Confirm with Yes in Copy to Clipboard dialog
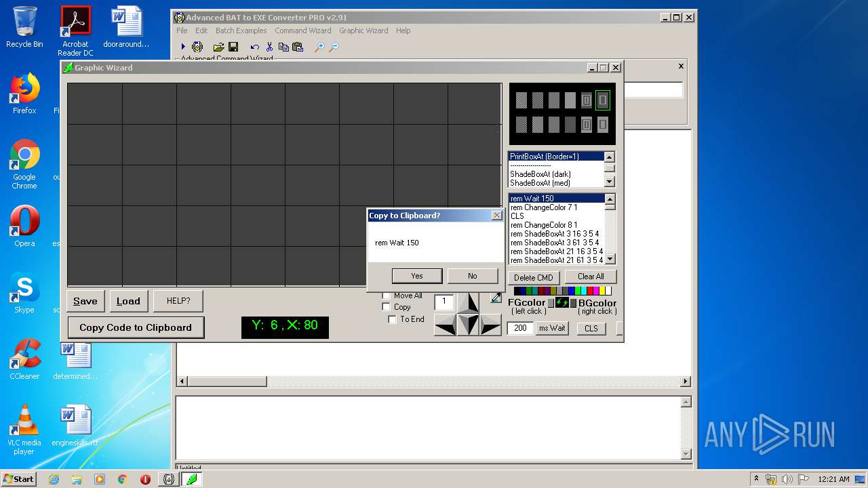 [417, 276]
